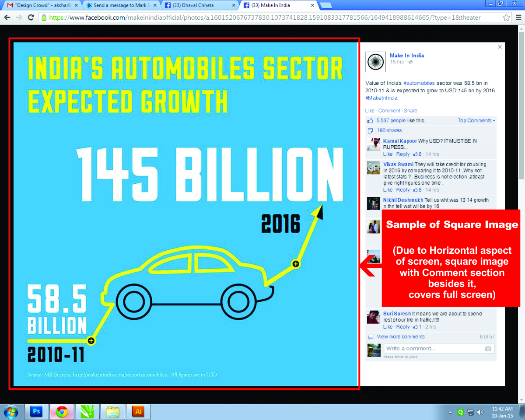525x420 pixels.
Task: Open Photoshop from the taskbar
Action: point(36,412)
